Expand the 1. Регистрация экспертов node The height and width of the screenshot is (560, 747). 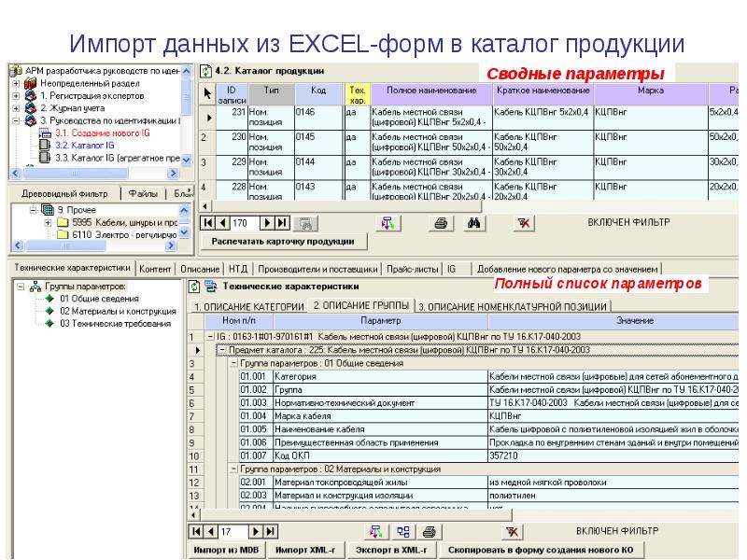16,95
